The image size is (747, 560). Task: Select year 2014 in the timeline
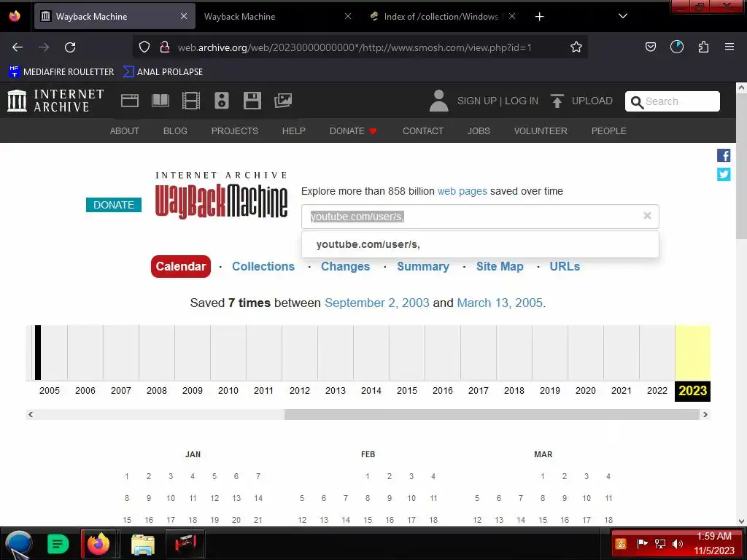[371, 391]
